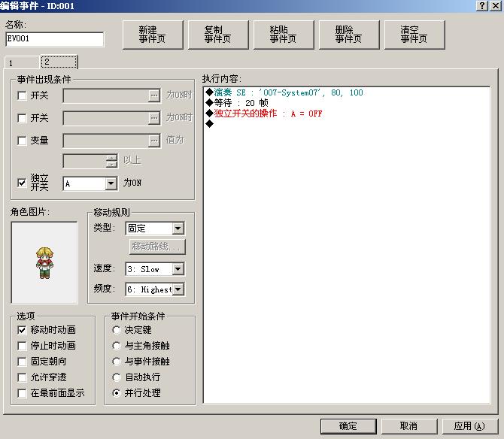Click the 取消 button
504x439 pixels.
click(x=409, y=426)
